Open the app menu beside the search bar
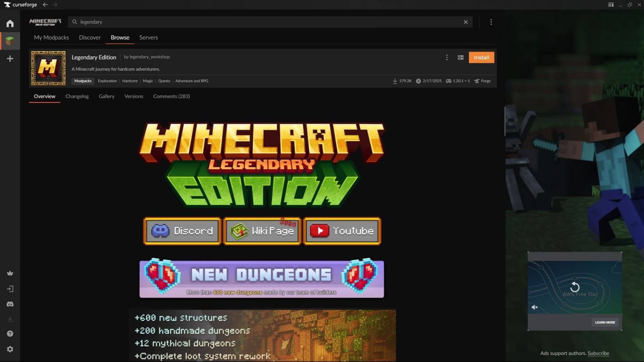Viewport: 644px width, 362px height. (x=491, y=22)
